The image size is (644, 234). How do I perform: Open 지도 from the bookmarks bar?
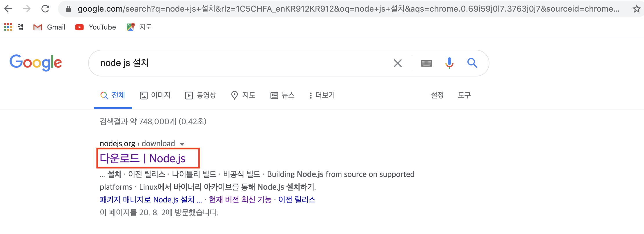(x=139, y=27)
